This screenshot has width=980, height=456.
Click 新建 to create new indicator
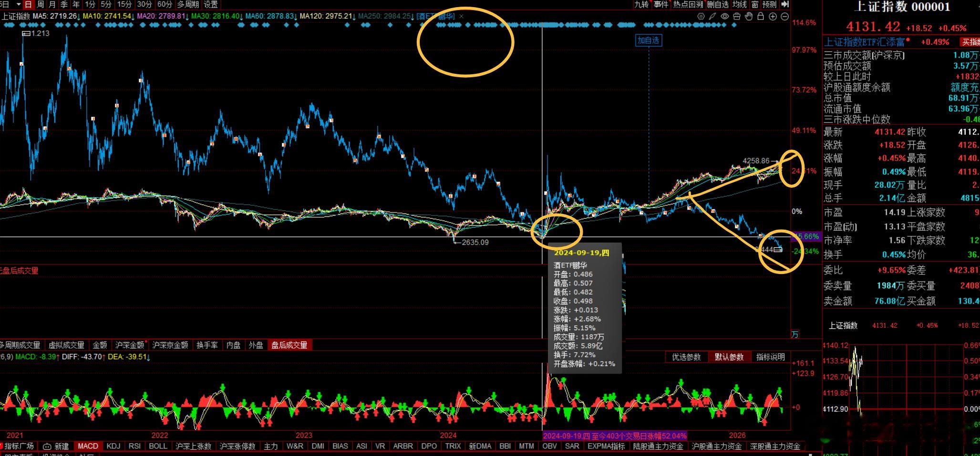pyautogui.click(x=56, y=446)
